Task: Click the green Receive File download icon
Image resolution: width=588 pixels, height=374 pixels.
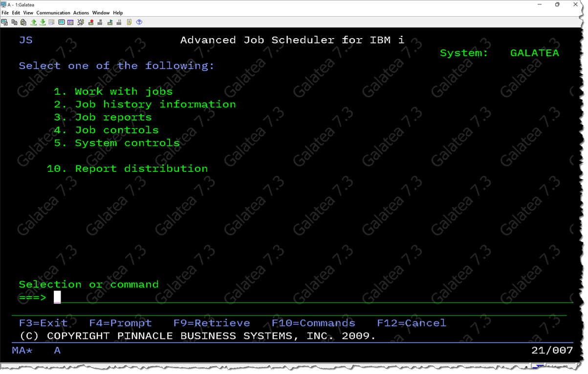Action: click(x=43, y=22)
